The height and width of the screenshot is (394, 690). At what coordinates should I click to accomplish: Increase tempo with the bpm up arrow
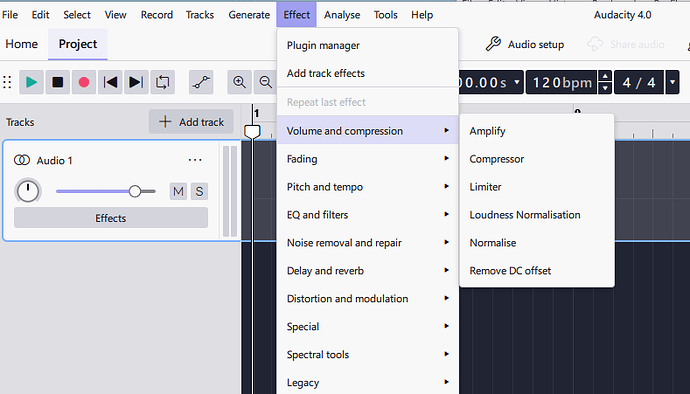coord(606,77)
